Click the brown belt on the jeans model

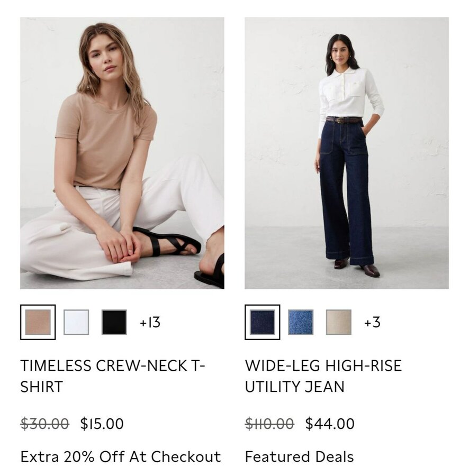click(344, 120)
